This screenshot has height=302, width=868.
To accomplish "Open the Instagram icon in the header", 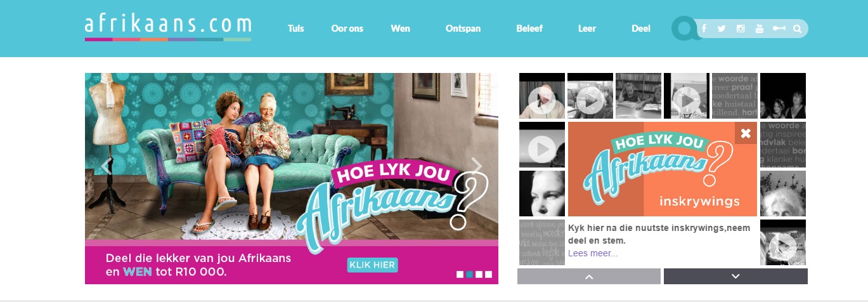I will point(741,29).
